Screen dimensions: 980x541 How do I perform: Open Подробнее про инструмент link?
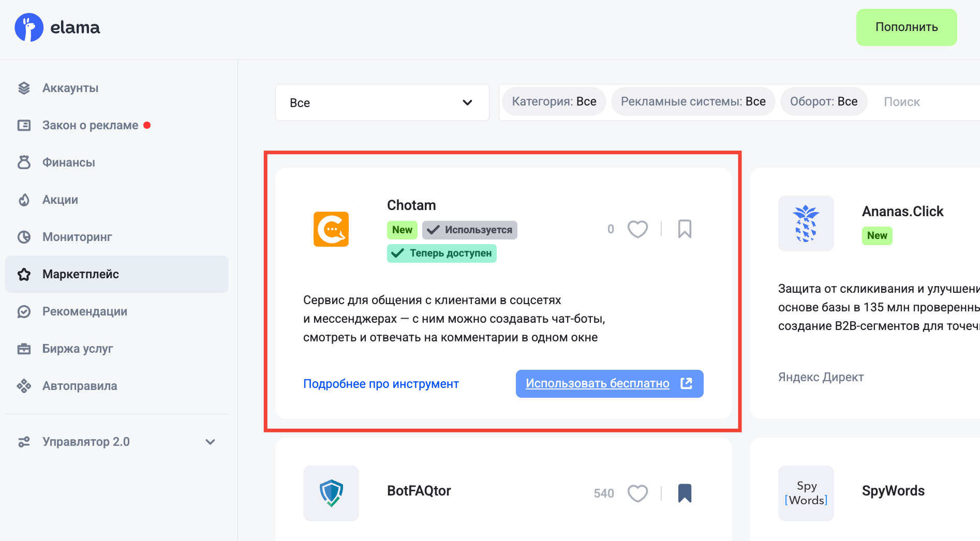click(381, 384)
